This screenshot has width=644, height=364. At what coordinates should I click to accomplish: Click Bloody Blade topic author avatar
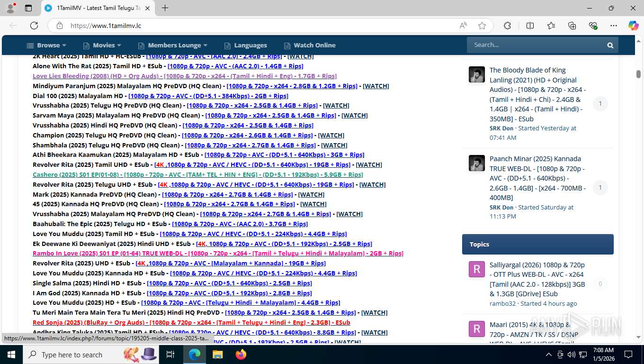[477, 74]
